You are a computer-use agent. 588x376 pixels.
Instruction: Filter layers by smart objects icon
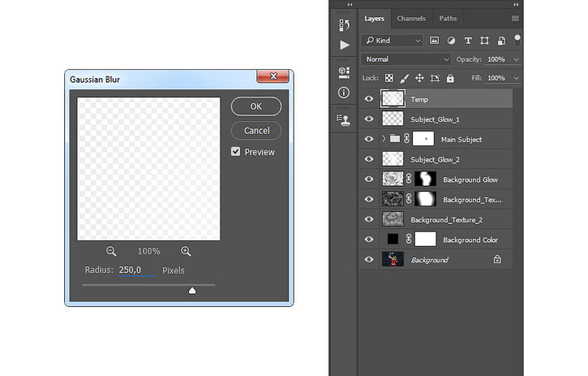pyautogui.click(x=501, y=41)
